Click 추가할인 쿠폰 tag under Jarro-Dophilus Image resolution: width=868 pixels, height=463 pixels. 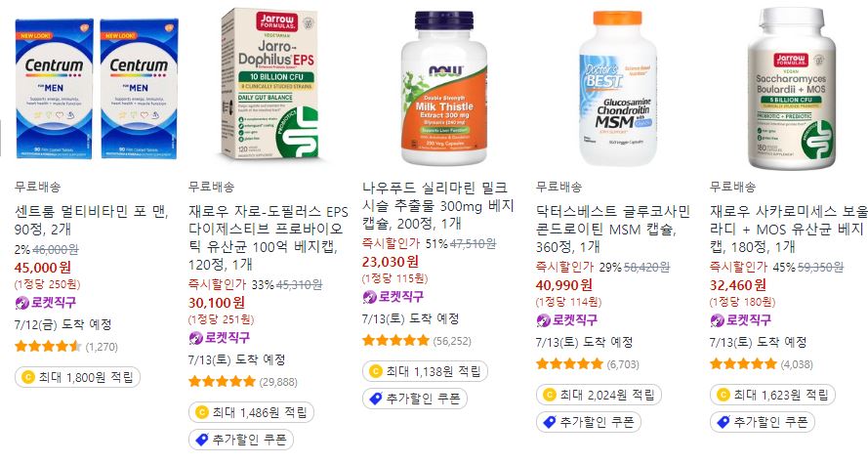(241, 440)
